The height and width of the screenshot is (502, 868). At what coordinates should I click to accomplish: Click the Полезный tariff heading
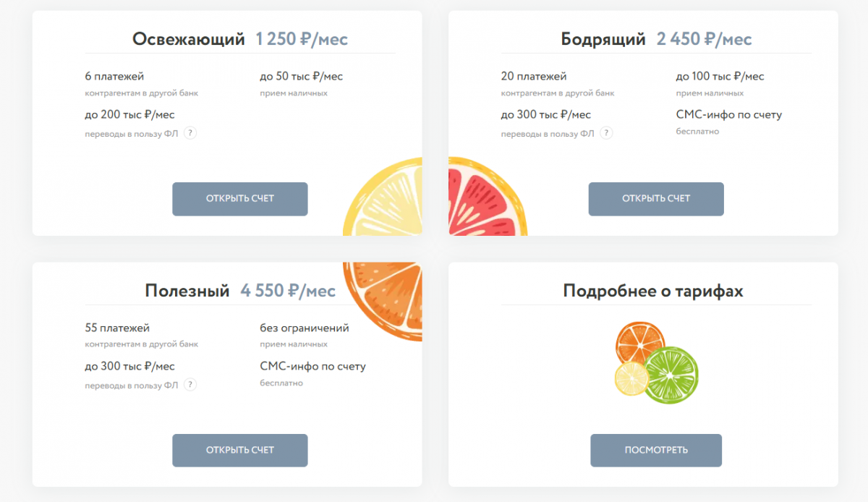coord(187,291)
